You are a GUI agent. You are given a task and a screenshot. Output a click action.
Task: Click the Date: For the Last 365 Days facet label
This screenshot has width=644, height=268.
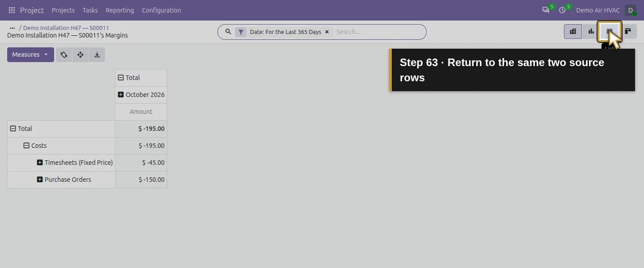pyautogui.click(x=285, y=32)
